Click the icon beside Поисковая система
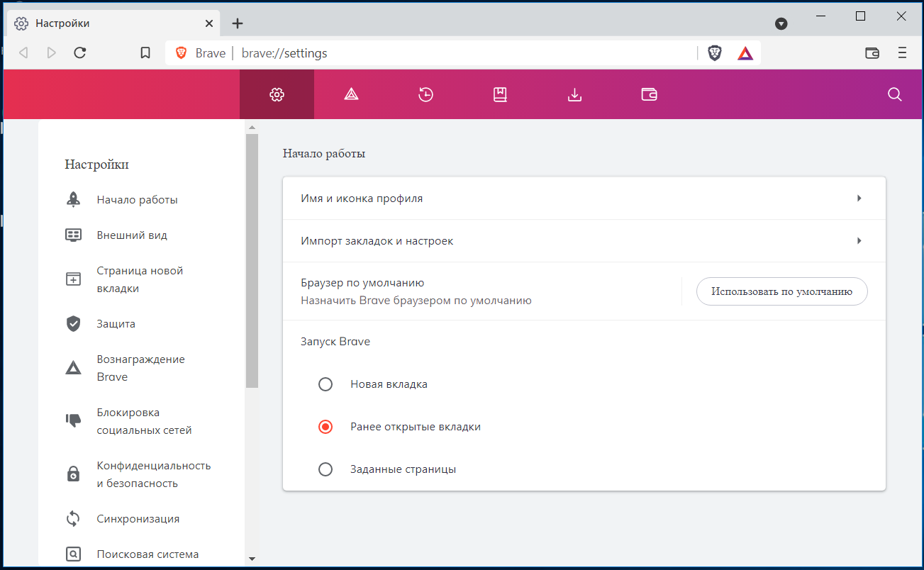924x570 pixels. pos(73,554)
